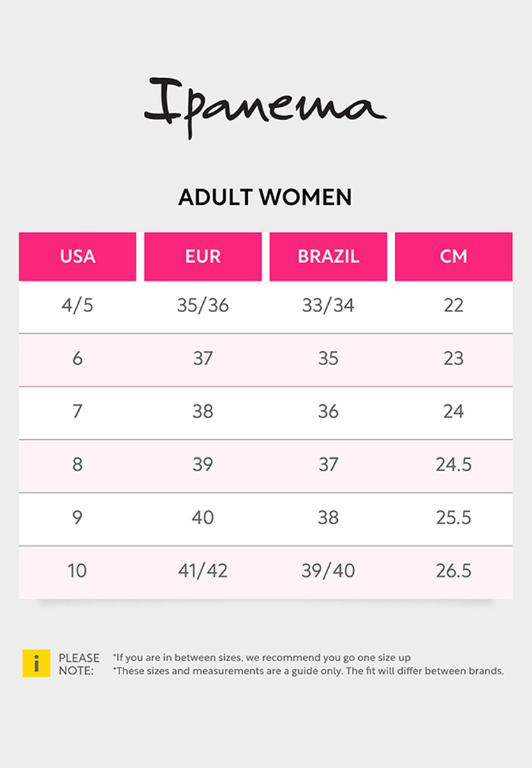Click EUR size 41/42 cell
The image size is (532, 768).
tap(202, 570)
